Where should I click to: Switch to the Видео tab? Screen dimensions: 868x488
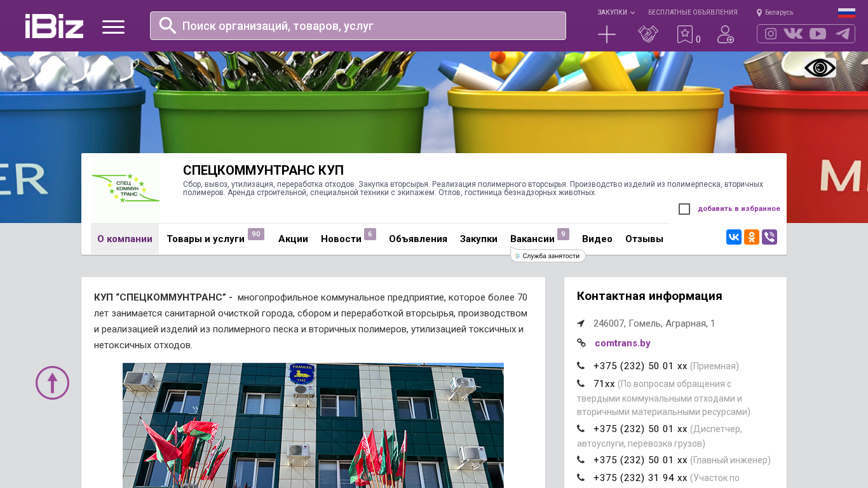(597, 239)
